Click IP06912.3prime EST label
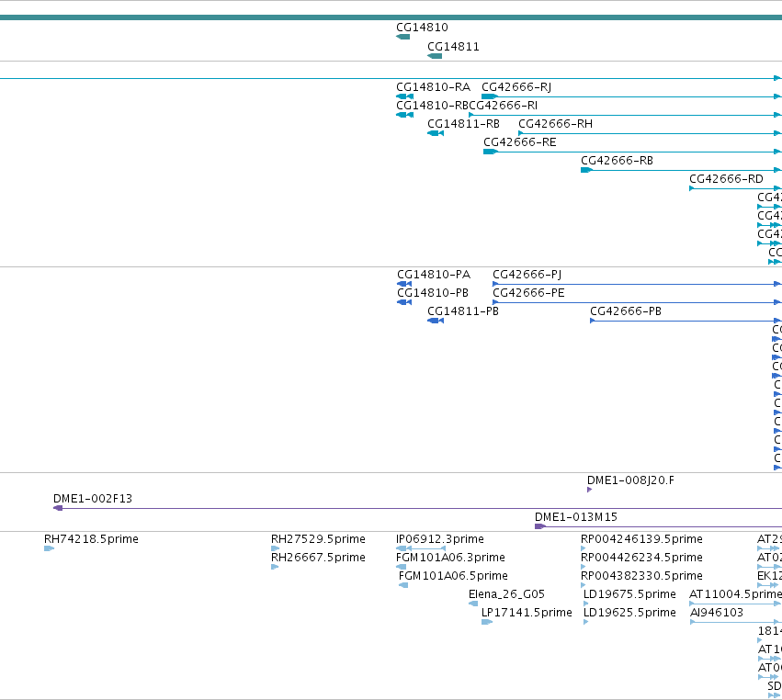782x700 pixels. coord(440,539)
